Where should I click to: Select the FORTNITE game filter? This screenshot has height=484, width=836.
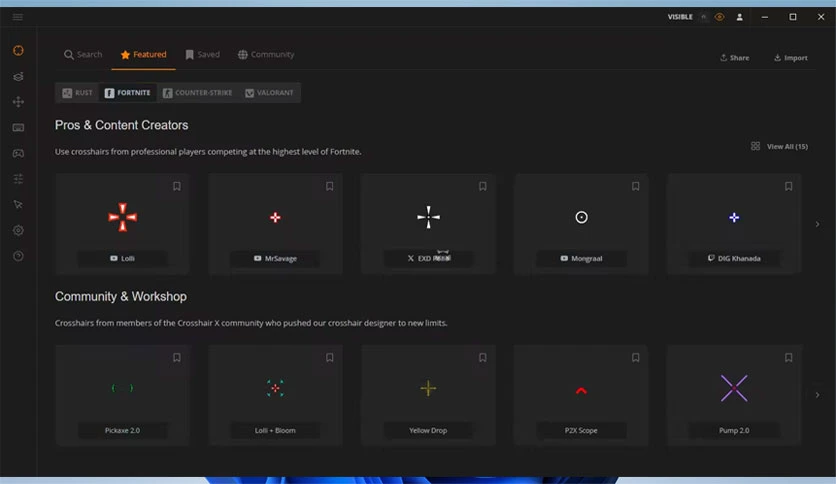pyautogui.click(x=127, y=93)
